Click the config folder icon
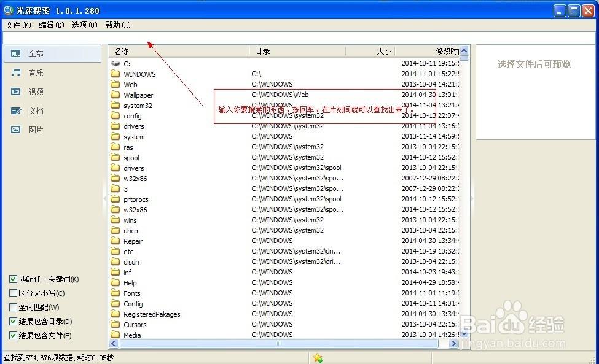The width and height of the screenshot is (599, 364). 115,115
